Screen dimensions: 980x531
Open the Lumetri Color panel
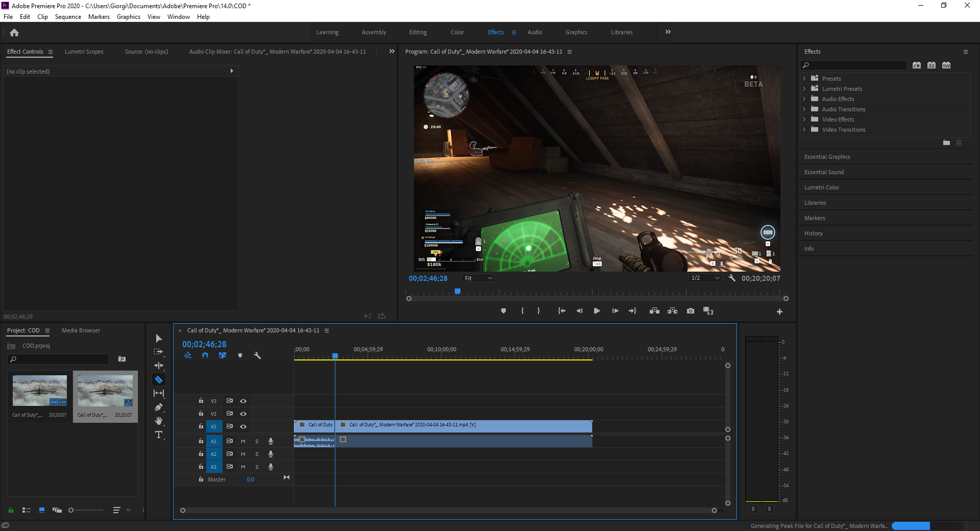[x=821, y=187]
